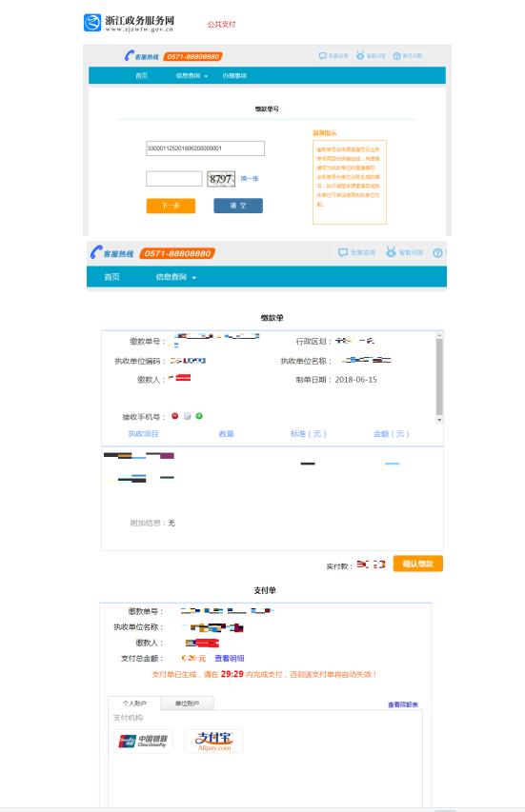The width and height of the screenshot is (525, 812).
Task: Expand the 信息查询 dropdown in the second navigation bar
Action: pyautogui.click(x=175, y=277)
